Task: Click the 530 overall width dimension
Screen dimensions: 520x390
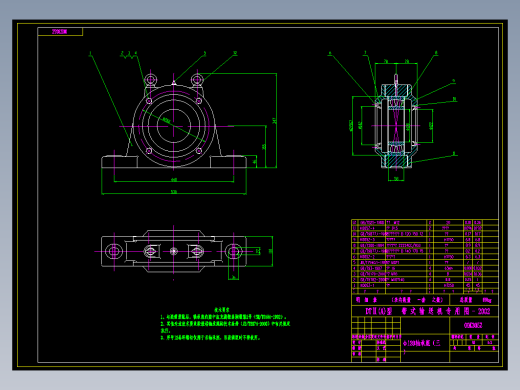Action: point(174,192)
